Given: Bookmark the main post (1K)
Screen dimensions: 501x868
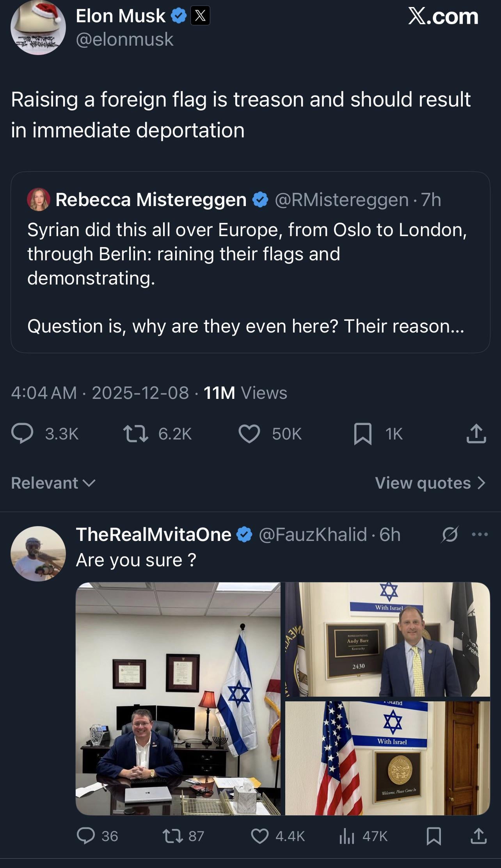Looking at the screenshot, I should pos(362,434).
